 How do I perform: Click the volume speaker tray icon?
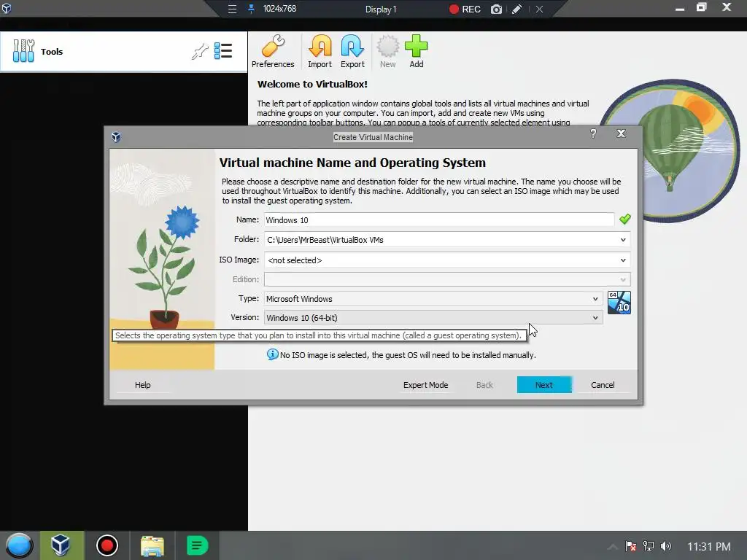[x=665, y=546]
